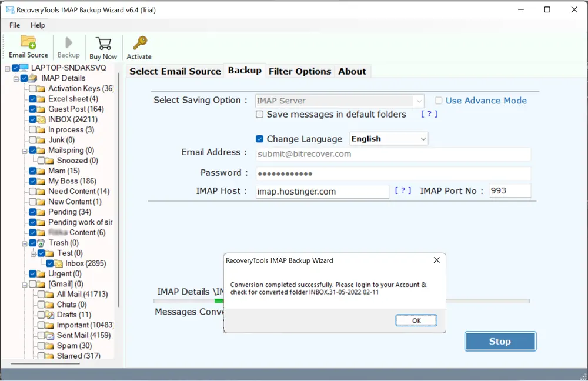588x381 pixels.
Task: Uncheck the Change Language checkbox
Action: (260, 139)
